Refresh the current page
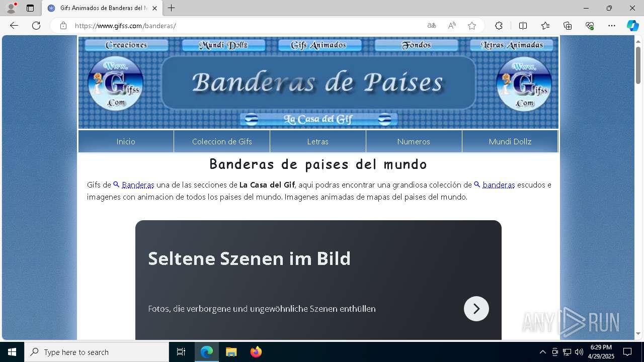This screenshot has width=644, height=362. [36, 26]
